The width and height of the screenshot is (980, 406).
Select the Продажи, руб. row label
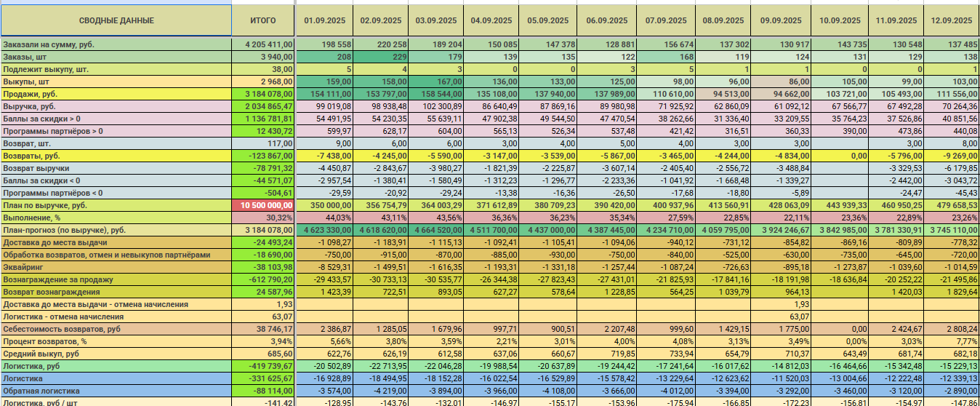[x=116, y=94]
